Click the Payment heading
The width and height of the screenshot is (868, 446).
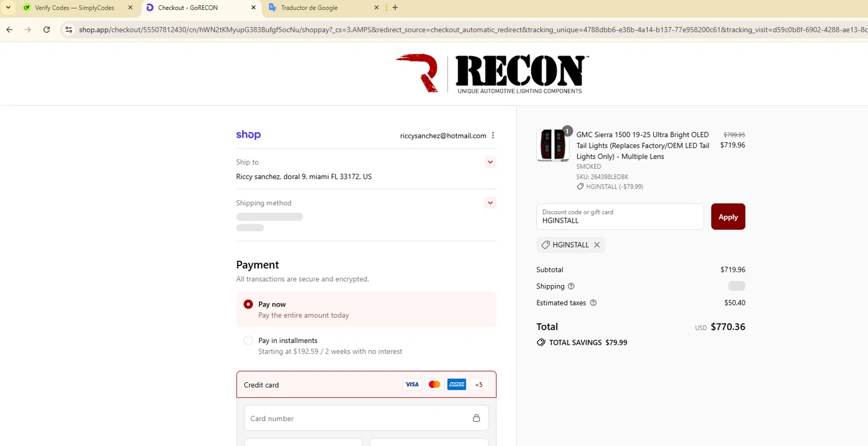coord(258,264)
